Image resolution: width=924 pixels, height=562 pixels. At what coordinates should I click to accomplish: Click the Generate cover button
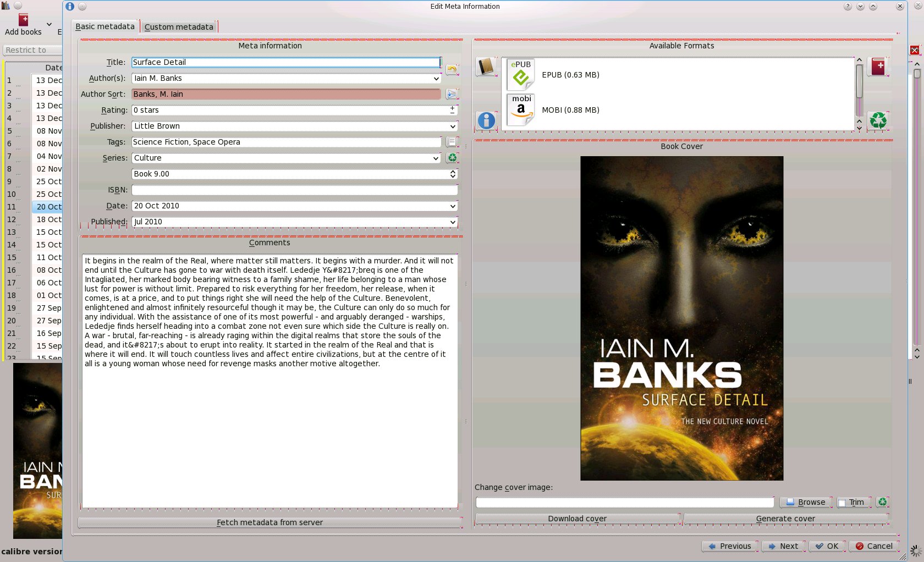tap(785, 519)
